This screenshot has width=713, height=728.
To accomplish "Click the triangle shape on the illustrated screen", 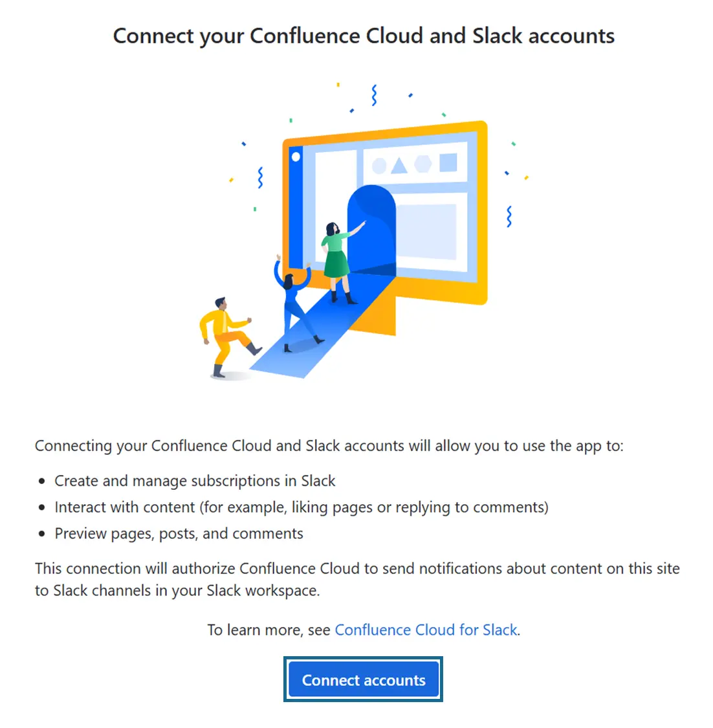I will (x=399, y=165).
